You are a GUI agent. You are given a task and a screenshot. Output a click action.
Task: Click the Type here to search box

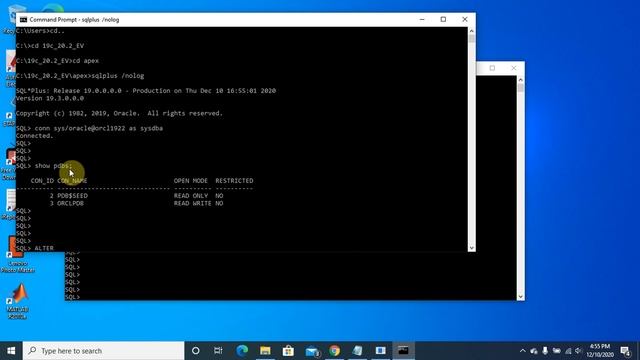pos(104,351)
